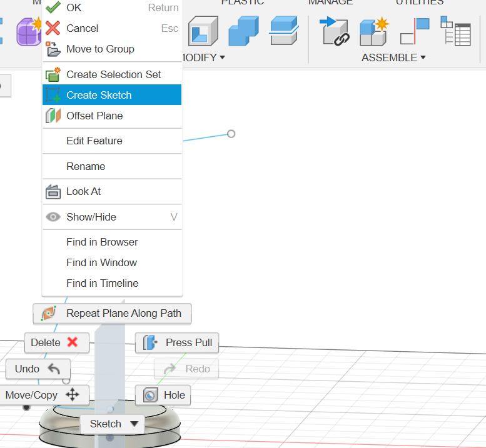486x448 pixels.
Task: Choose Create Sketch from context menu
Action: 99,95
